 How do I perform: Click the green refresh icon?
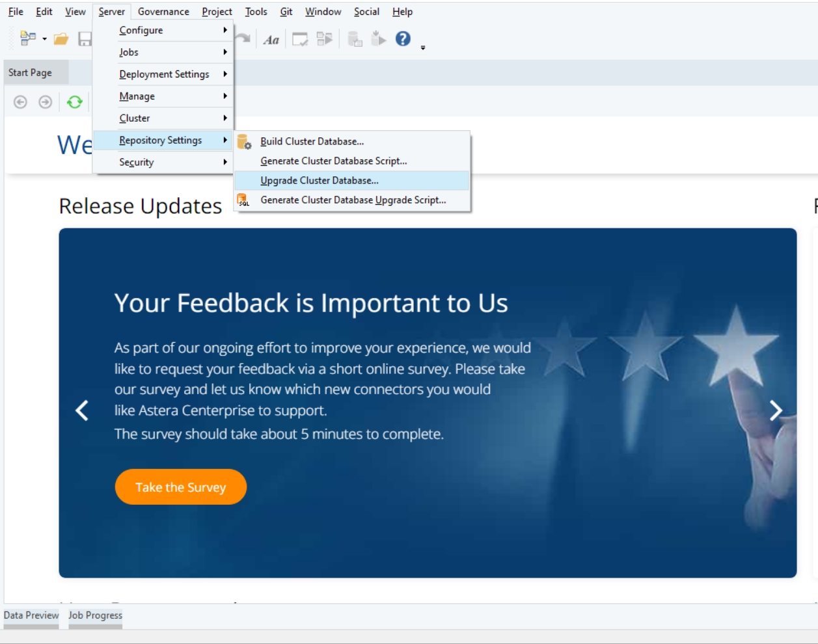click(75, 101)
